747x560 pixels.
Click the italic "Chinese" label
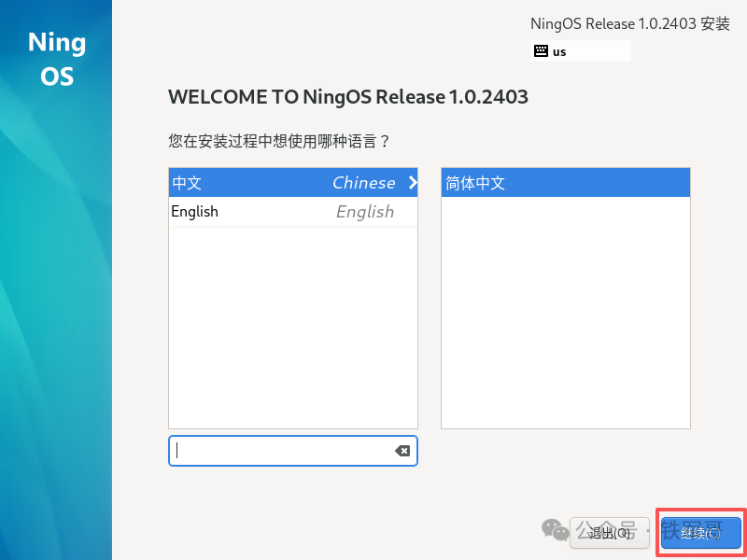coord(363,183)
